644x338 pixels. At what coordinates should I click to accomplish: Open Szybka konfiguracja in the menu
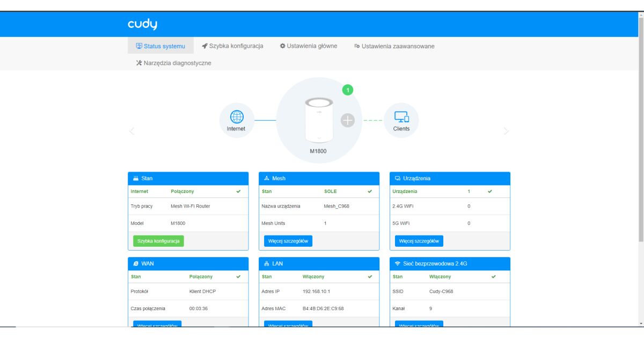pos(232,46)
